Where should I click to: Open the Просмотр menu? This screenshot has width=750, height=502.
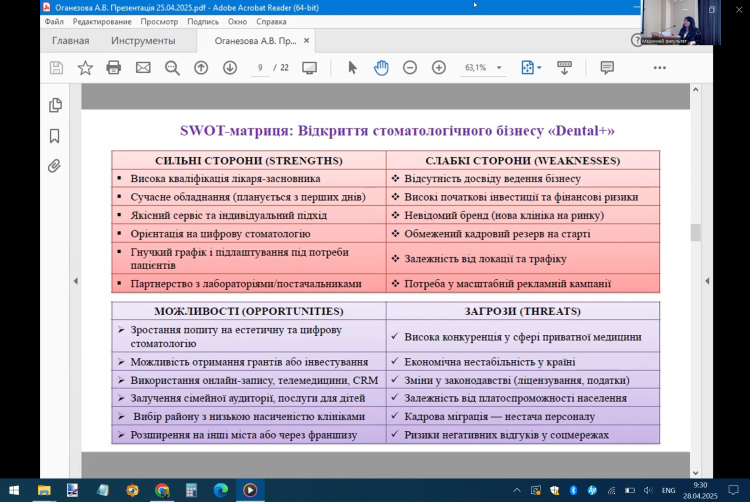pyautogui.click(x=159, y=22)
